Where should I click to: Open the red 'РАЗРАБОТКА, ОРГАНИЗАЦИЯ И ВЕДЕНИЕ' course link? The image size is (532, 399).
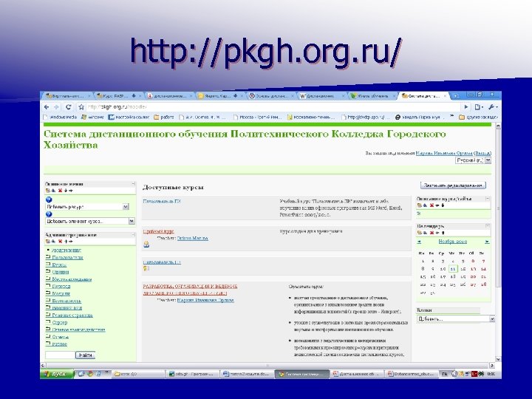pyautogui.click(x=190, y=290)
